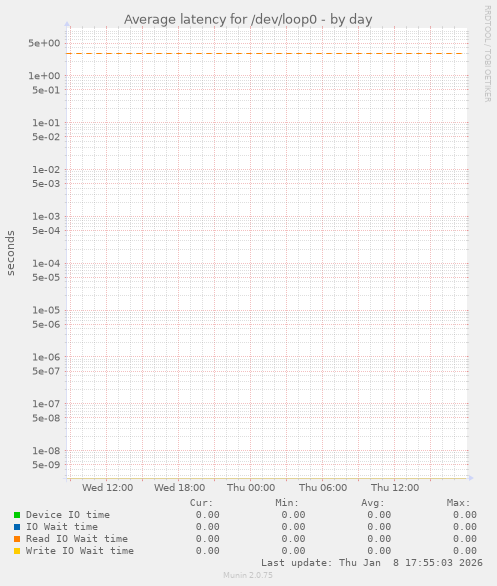Click the 'Thu 12:00' x-axis label

coord(395,488)
